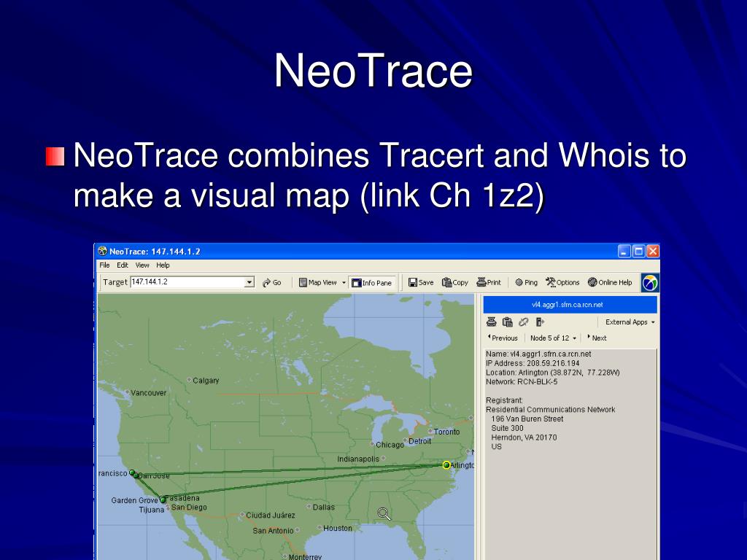
Task: Expand the Target address dropdown
Action: (x=249, y=282)
